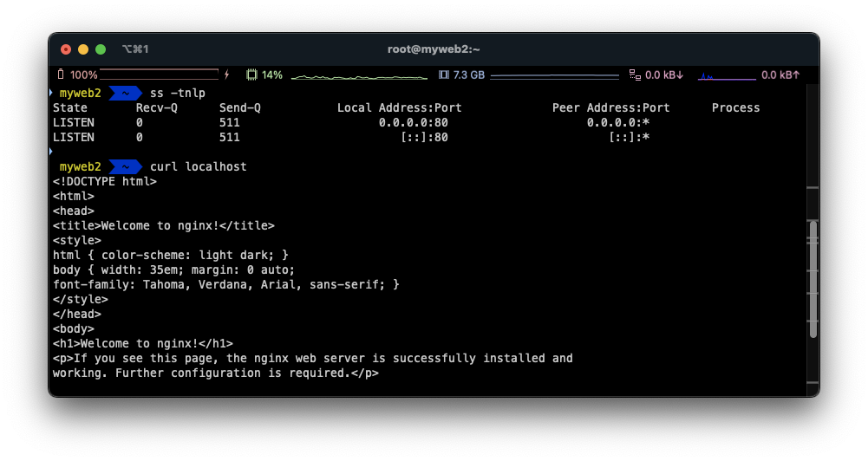The height and width of the screenshot is (461, 868).
Task: Click the '<!DOCTYPE html>' line
Action: pos(105,181)
